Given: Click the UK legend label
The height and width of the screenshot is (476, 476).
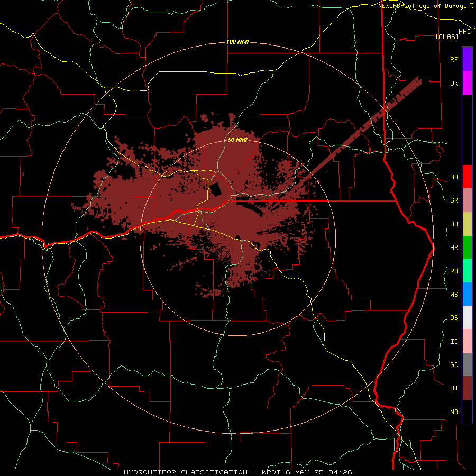Looking at the screenshot, I should [454, 83].
